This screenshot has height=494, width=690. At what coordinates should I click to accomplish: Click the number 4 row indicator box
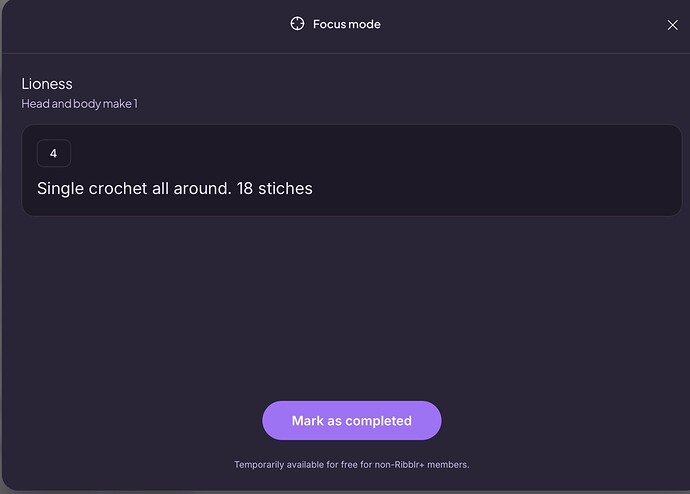click(54, 153)
